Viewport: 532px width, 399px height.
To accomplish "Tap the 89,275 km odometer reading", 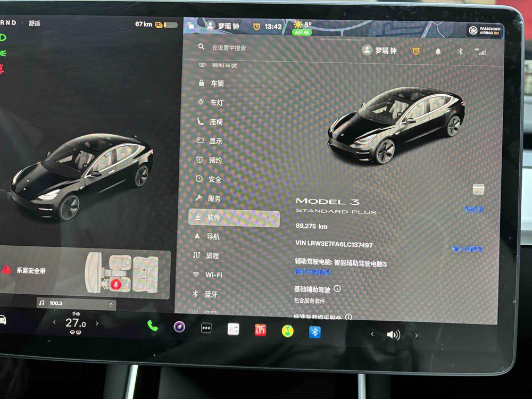I will (x=311, y=226).
